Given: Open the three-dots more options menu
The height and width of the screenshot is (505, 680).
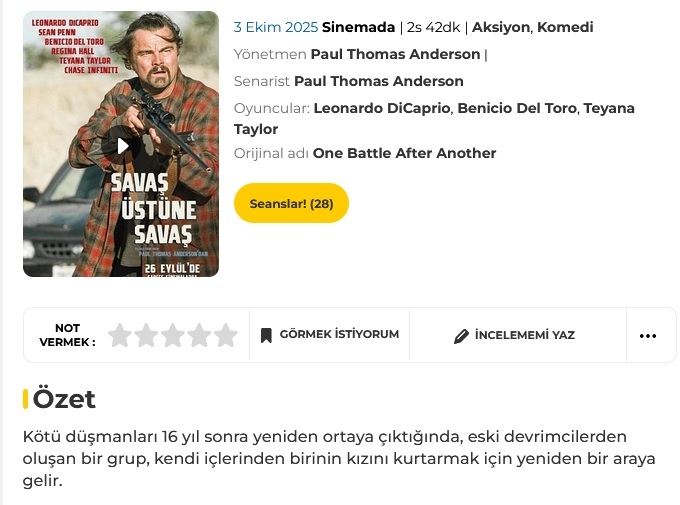Looking at the screenshot, I should 648,336.
